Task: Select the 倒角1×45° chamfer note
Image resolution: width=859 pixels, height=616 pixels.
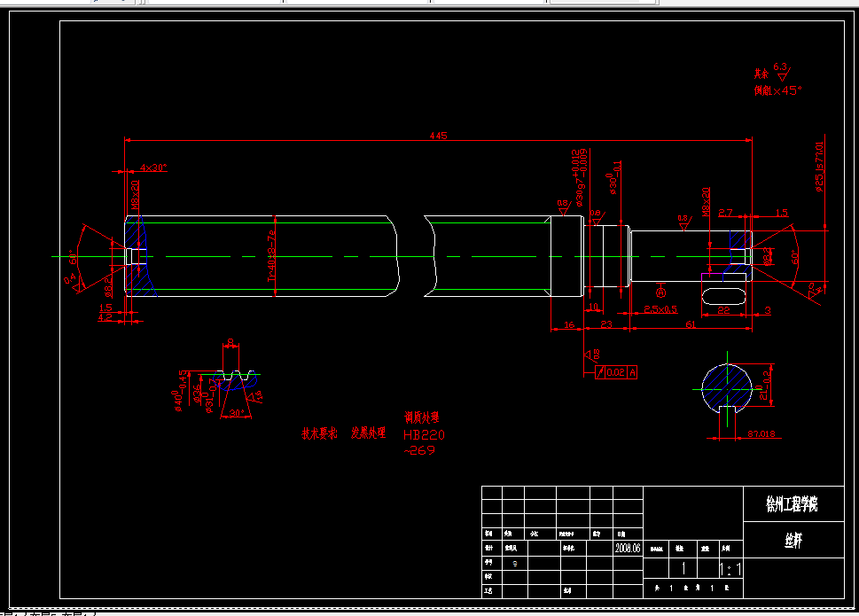Action: click(778, 90)
